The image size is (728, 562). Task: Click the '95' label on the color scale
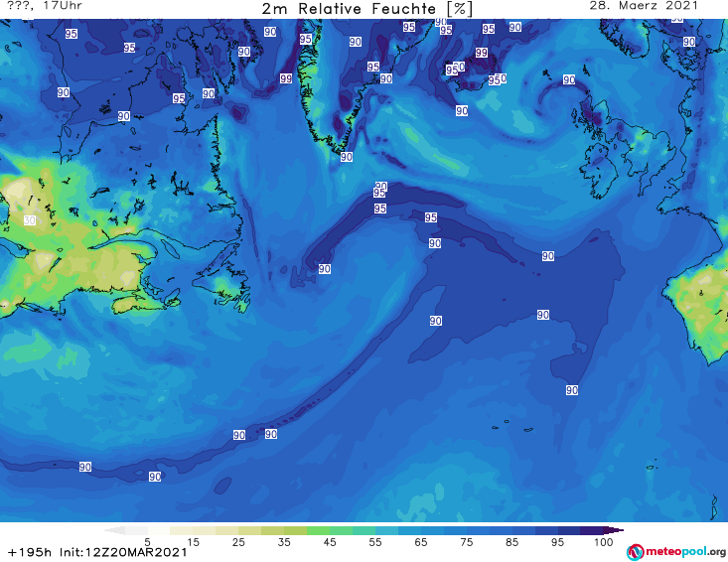pyautogui.click(x=557, y=542)
